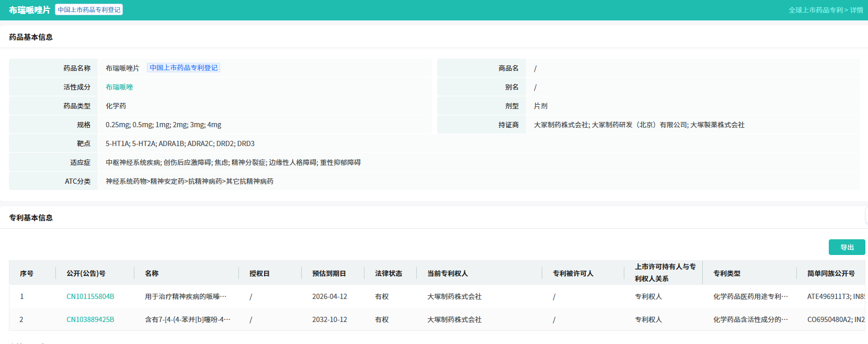Click the 化学药品含活性成分的 type cell

750,319
